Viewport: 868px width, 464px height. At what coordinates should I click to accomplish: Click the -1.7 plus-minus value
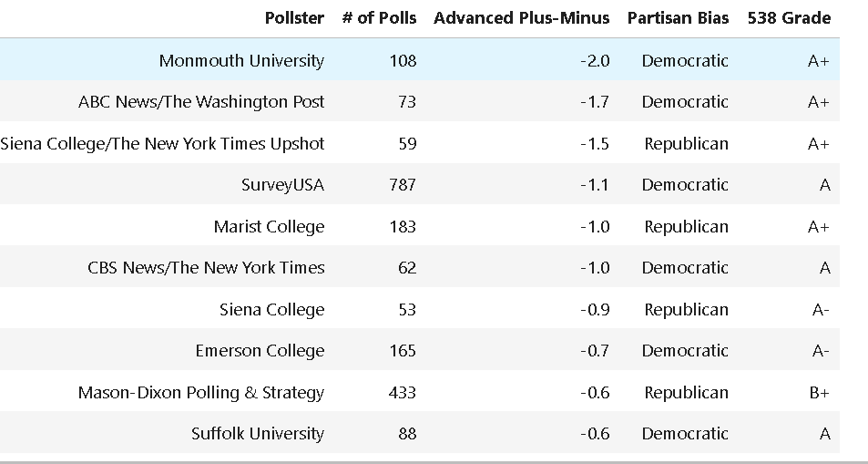click(595, 102)
